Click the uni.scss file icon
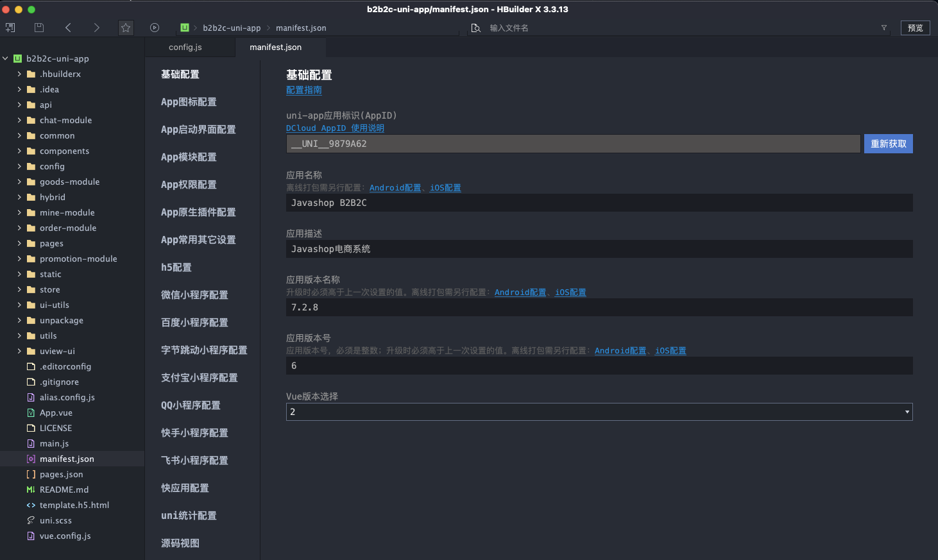938x560 pixels. [x=31, y=520]
